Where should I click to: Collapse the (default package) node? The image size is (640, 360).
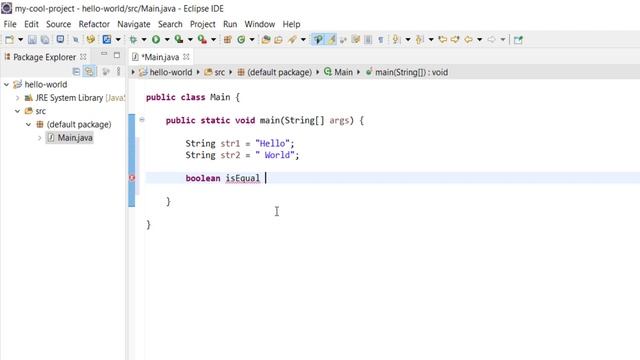tap(29, 124)
